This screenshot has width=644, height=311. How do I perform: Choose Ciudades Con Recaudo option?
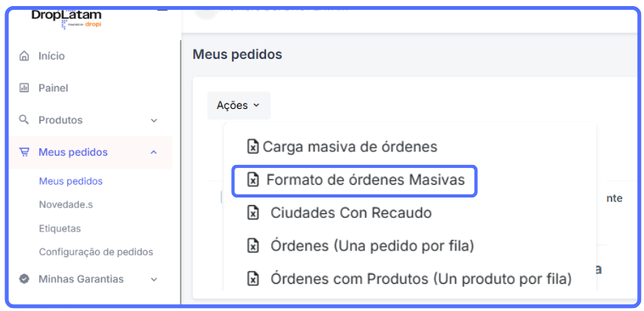coord(351,213)
